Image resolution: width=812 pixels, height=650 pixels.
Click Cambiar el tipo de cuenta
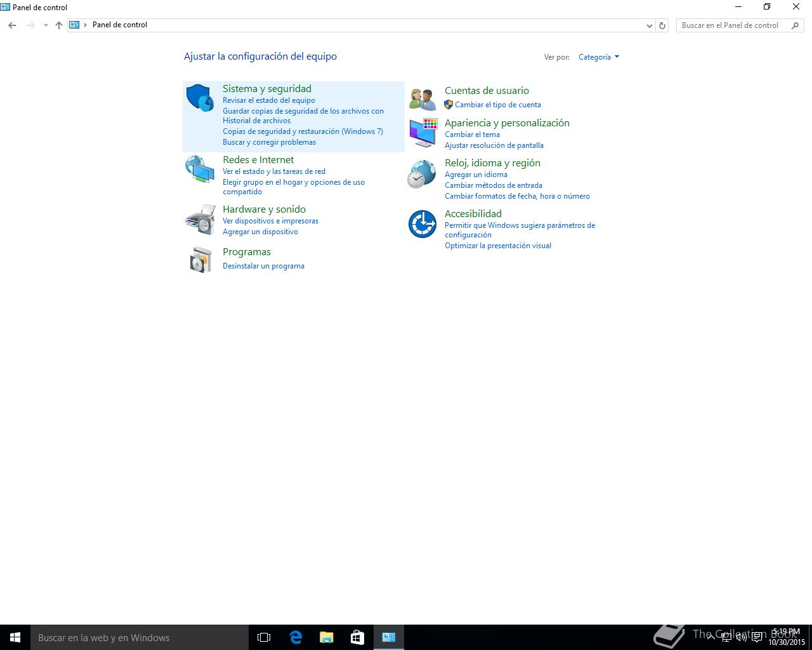point(498,105)
